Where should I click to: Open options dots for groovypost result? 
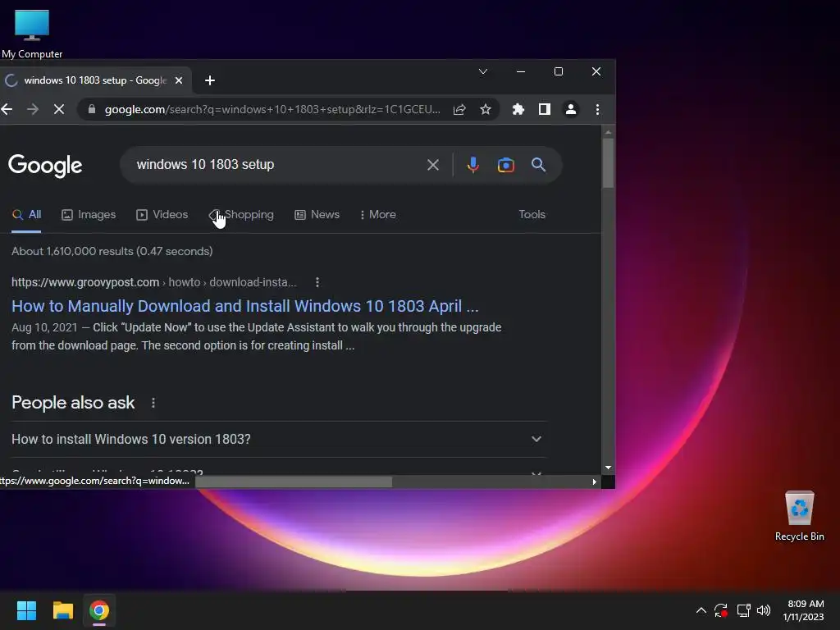coord(317,282)
